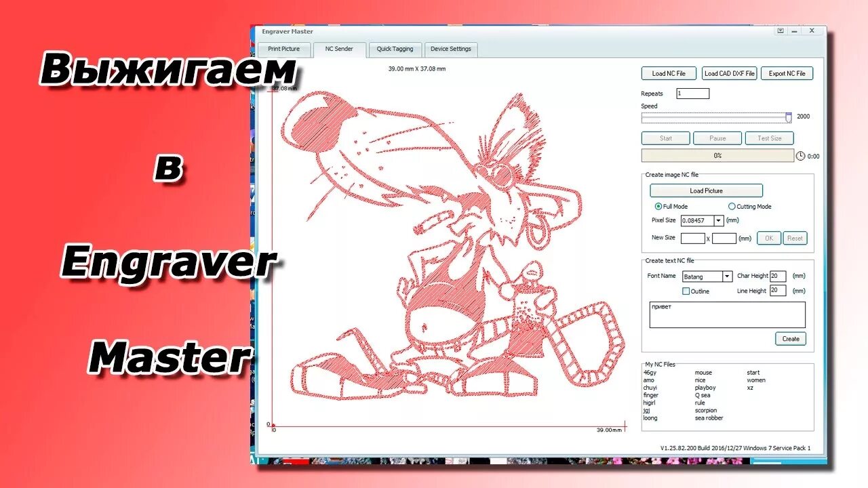Click the title bar dropdown menu icon
The width and height of the screenshot is (868, 488).
[781, 30]
